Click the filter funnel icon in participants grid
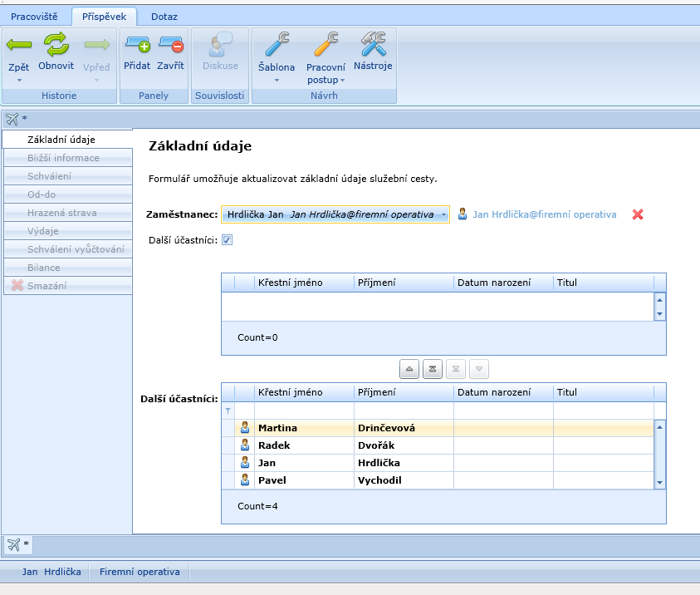The height and width of the screenshot is (595, 700). [228, 411]
